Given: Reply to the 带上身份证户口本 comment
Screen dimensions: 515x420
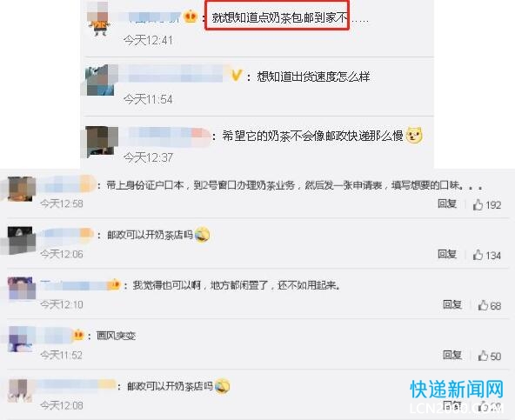Looking at the screenshot, I should tap(447, 204).
